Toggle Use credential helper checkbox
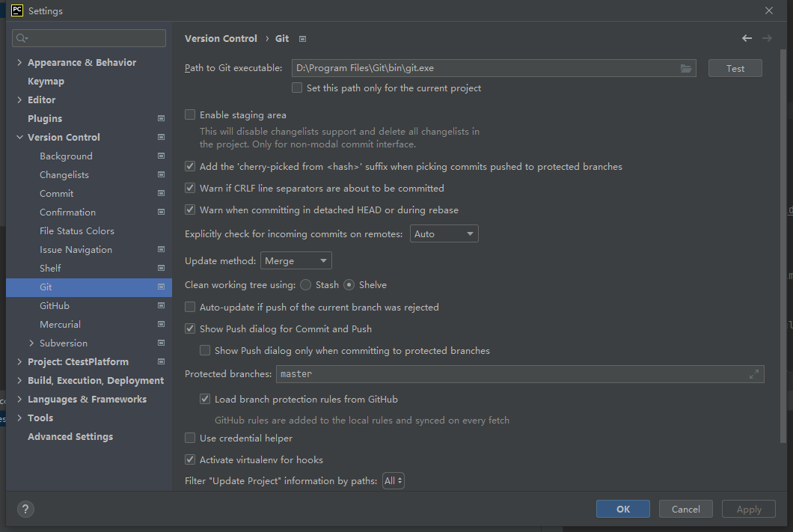The height and width of the screenshot is (532, 793). [190, 438]
